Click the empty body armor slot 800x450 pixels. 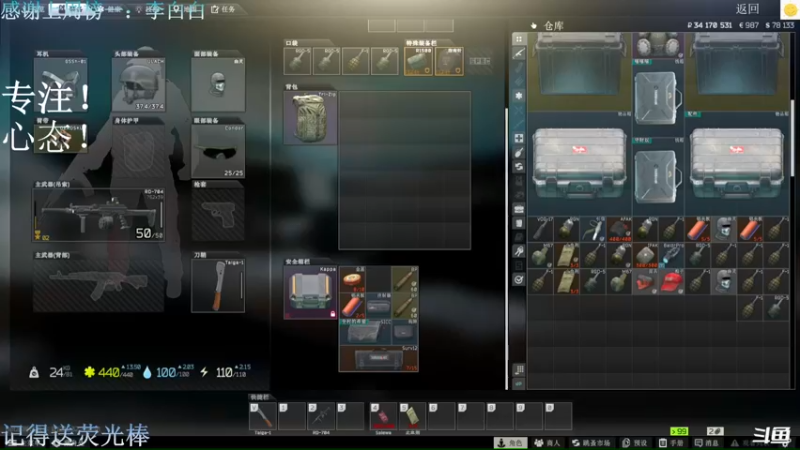pyautogui.click(x=138, y=151)
